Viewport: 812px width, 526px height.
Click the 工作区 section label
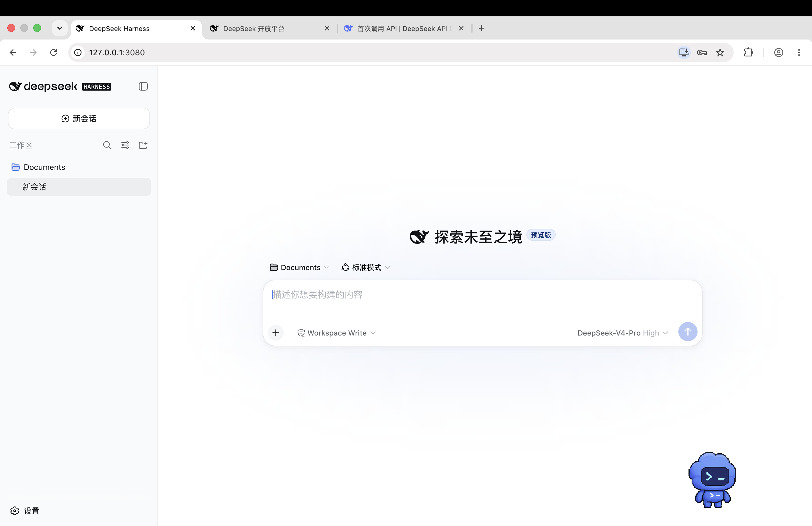[21, 145]
